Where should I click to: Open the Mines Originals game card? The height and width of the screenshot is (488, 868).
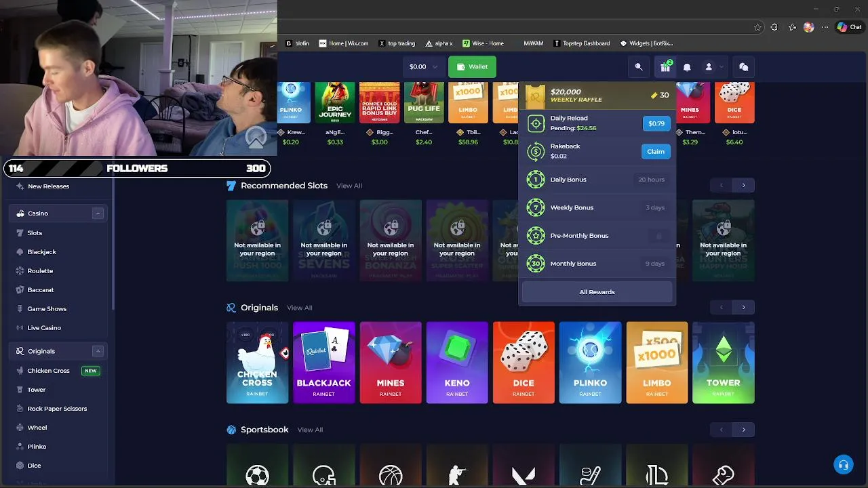(x=391, y=363)
